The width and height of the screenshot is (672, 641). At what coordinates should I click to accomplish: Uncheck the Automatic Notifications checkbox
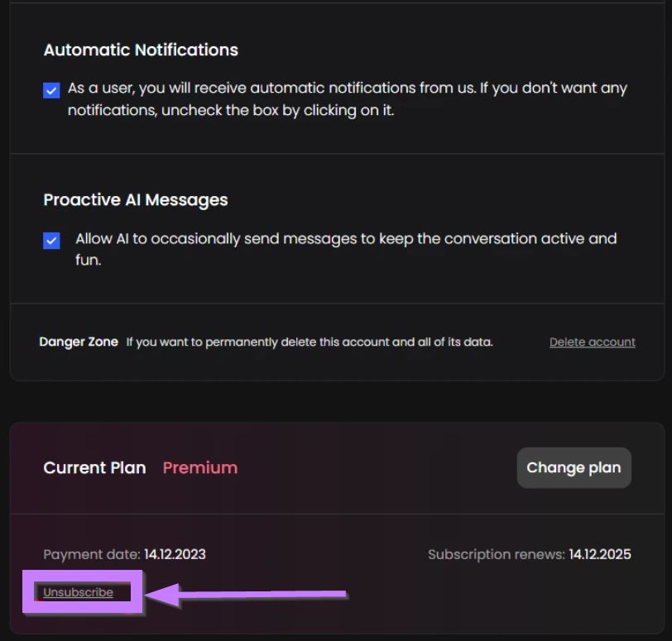[x=51, y=90]
